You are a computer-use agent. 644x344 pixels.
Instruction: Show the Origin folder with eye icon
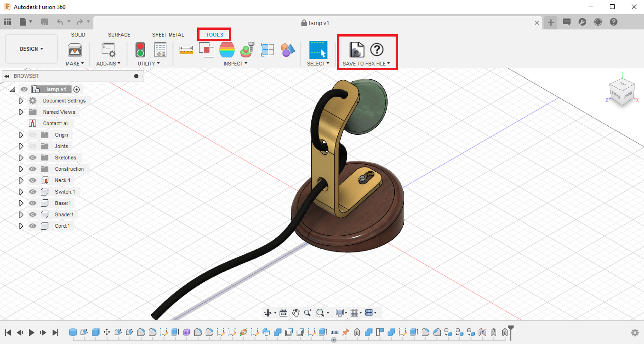coord(33,135)
